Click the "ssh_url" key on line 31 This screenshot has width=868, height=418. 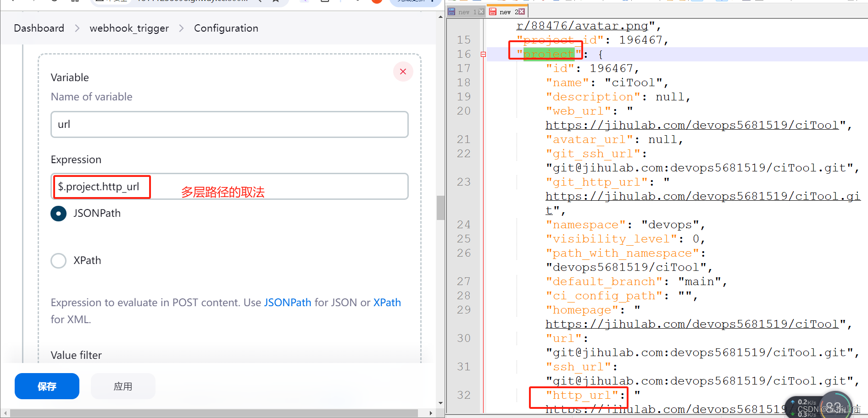[x=579, y=367]
